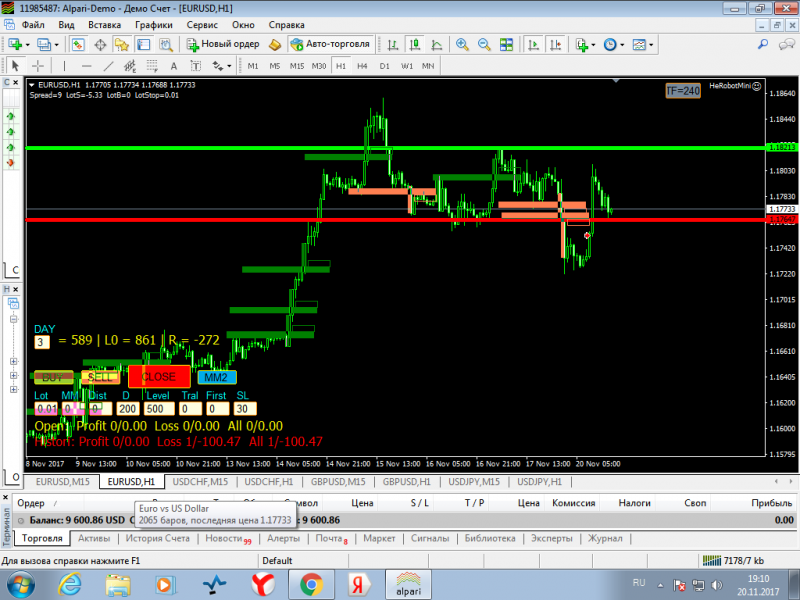800x600 pixels.
Task: Open the Вставка menu
Action: [104, 25]
